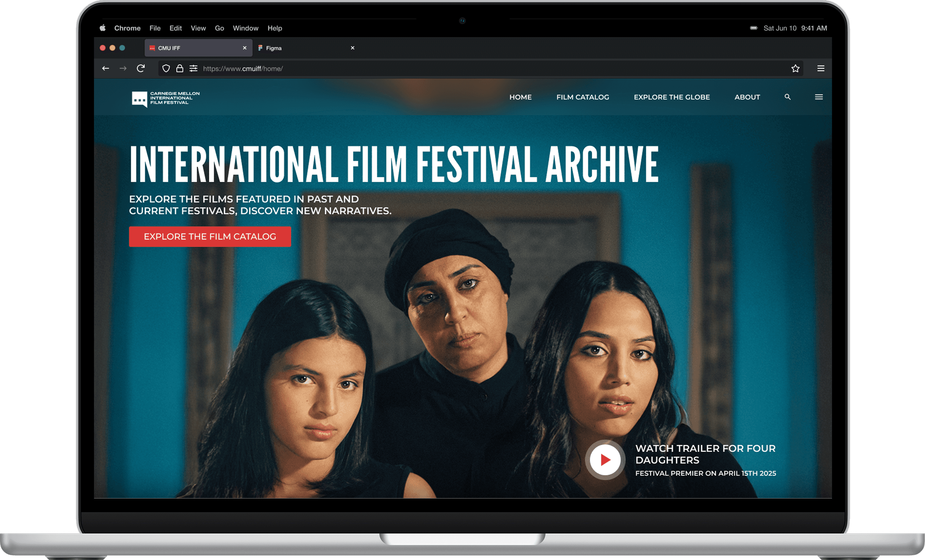
Task: Click the URL address field
Action: click(451, 69)
